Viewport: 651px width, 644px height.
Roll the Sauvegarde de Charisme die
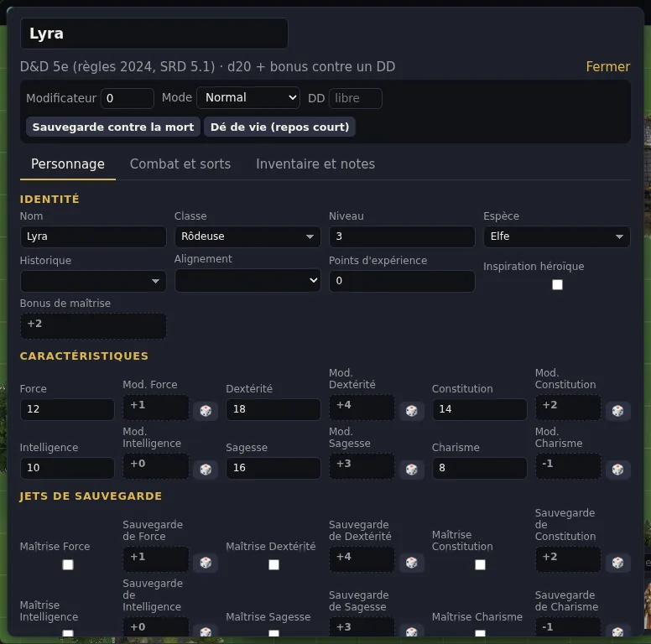coord(617,631)
